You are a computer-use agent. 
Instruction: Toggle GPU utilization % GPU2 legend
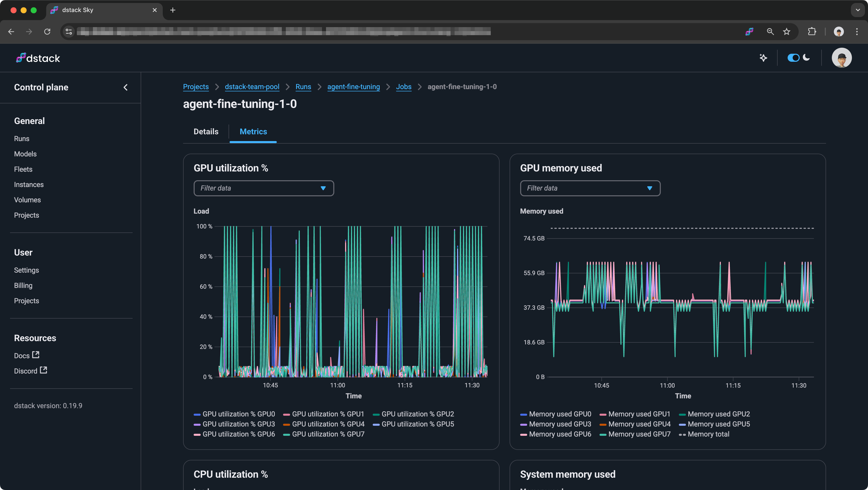pyautogui.click(x=413, y=414)
